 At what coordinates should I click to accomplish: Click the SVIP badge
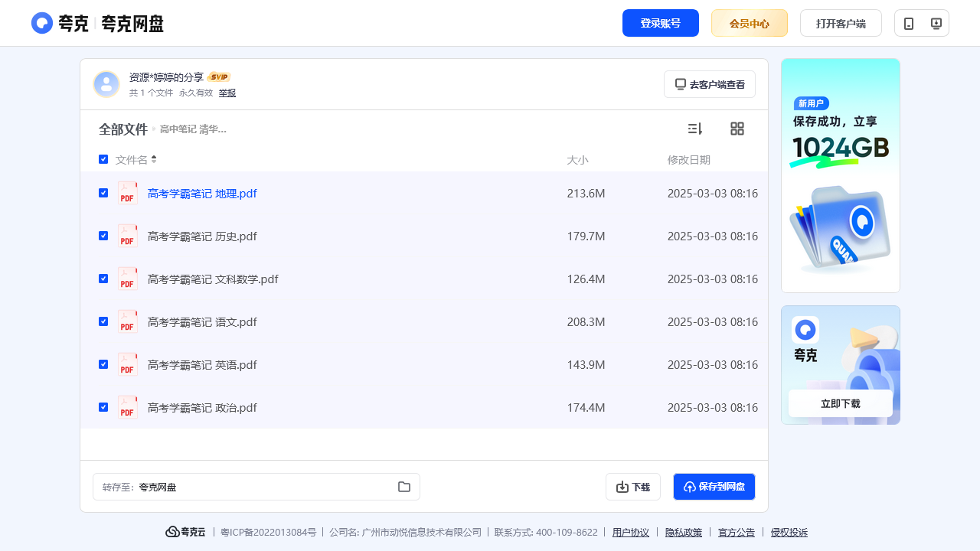coord(219,77)
